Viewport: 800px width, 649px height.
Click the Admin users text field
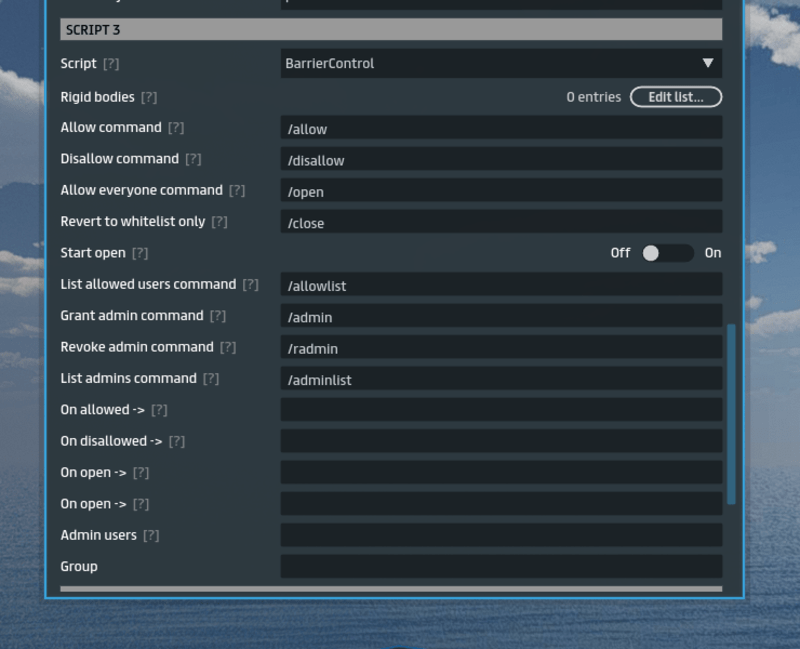tap(501, 536)
